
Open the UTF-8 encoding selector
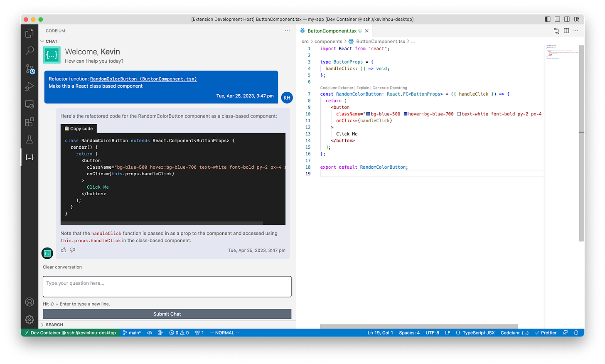(x=432, y=333)
